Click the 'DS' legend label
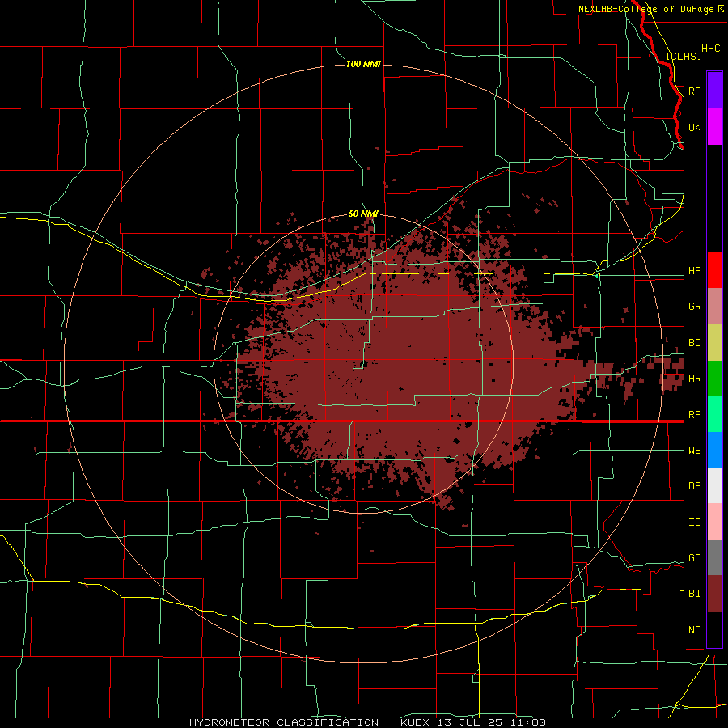 (694, 486)
